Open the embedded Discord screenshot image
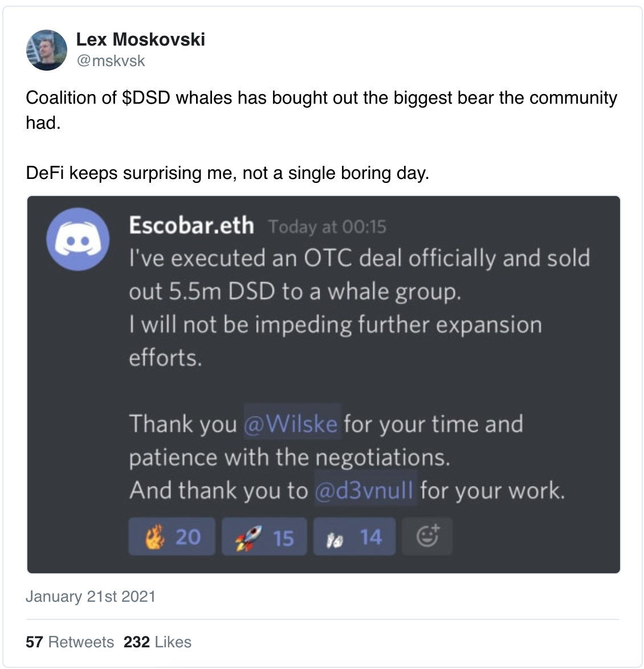The height and width of the screenshot is (669, 644). [324, 385]
